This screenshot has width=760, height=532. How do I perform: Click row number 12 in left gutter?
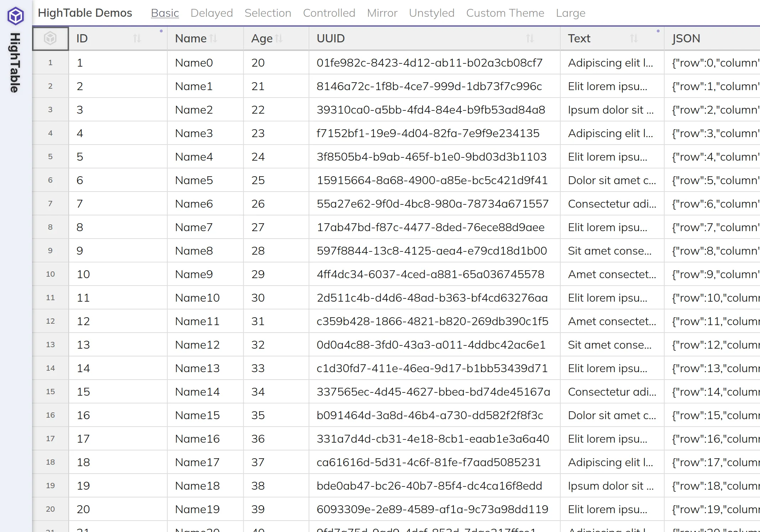point(50,321)
